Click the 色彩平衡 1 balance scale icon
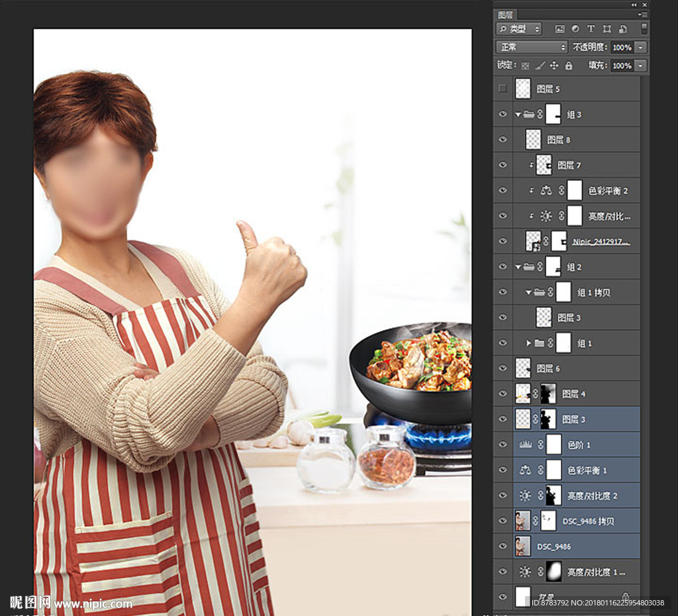 [525, 470]
